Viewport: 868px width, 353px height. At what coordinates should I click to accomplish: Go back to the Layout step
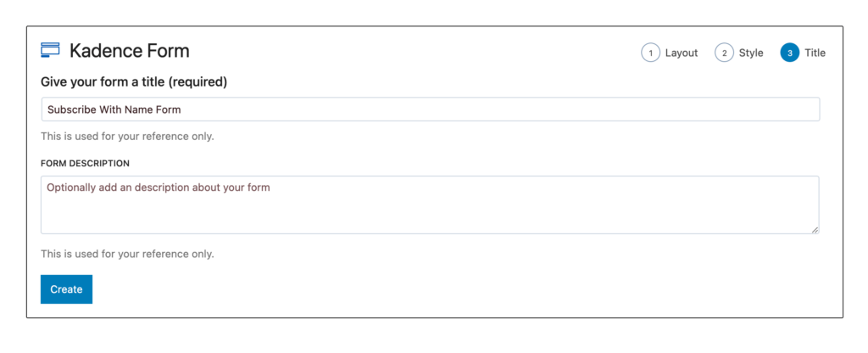(x=681, y=53)
